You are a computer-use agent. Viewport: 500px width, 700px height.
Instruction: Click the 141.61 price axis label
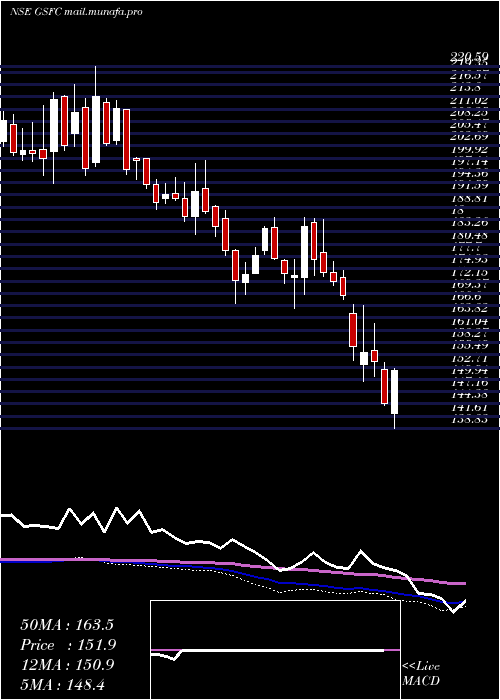(x=469, y=407)
